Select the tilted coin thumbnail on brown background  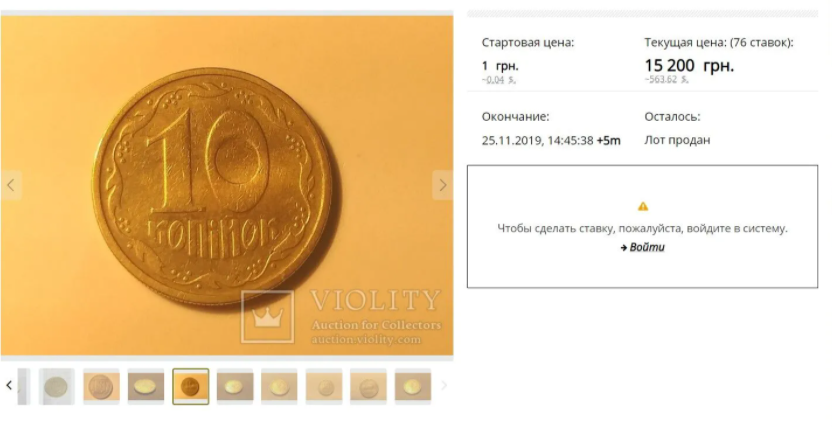click(x=146, y=386)
